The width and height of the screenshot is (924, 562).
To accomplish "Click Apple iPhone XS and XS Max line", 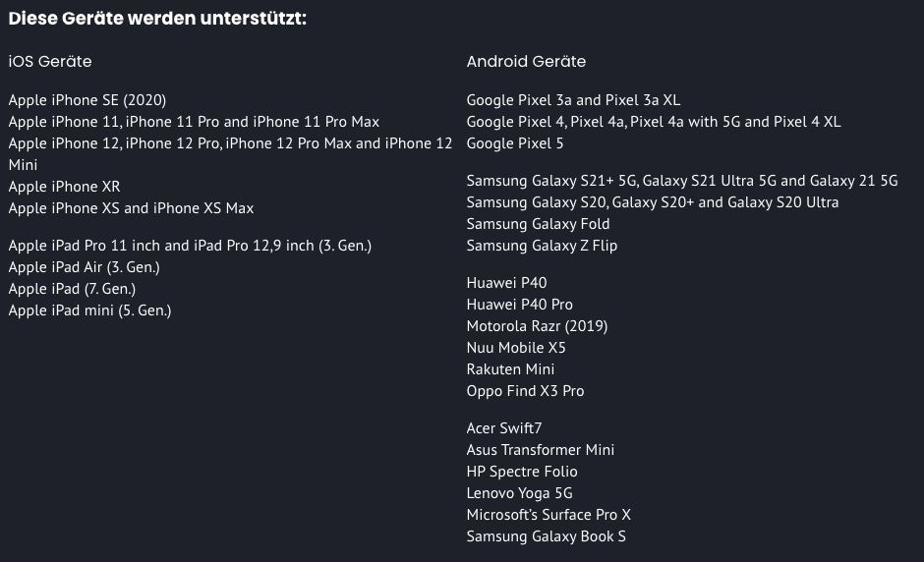I will [131, 208].
